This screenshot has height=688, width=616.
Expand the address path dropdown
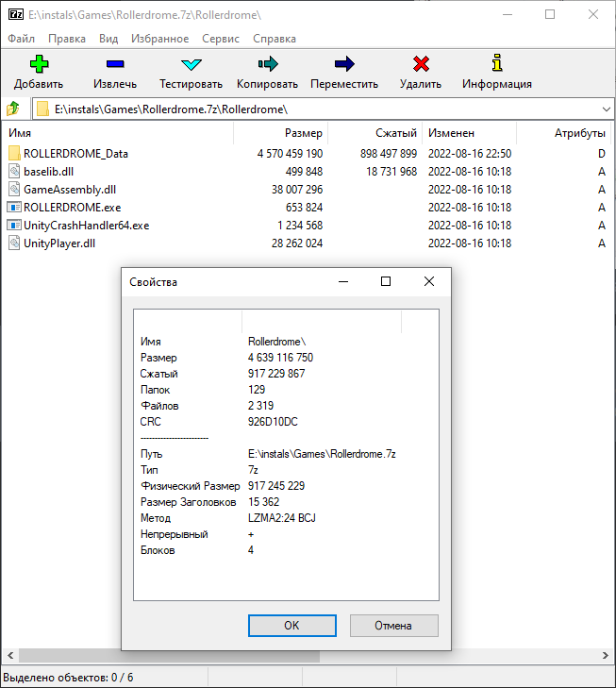[604, 109]
